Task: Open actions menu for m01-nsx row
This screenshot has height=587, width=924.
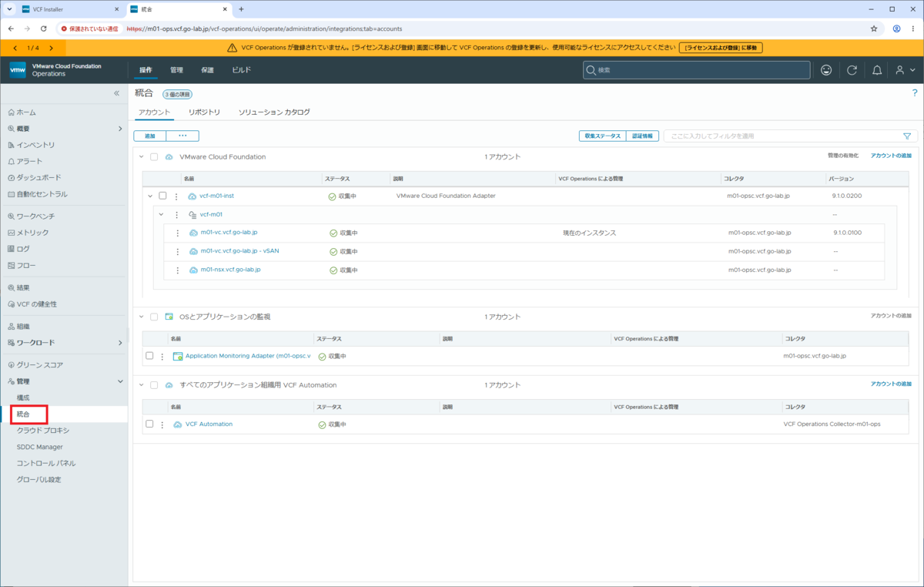Action: (178, 270)
